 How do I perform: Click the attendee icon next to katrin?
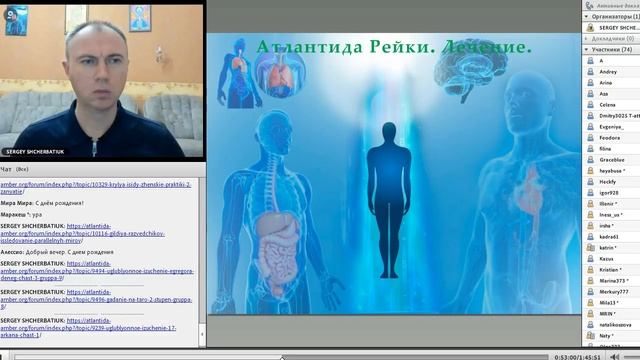590,248
